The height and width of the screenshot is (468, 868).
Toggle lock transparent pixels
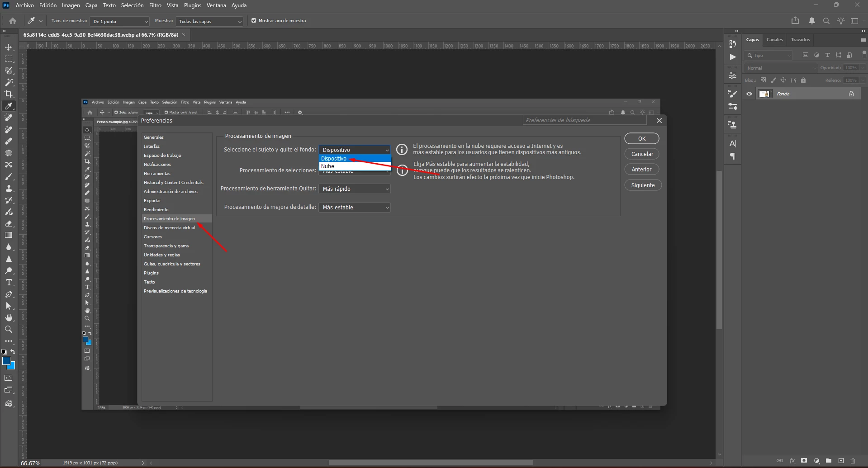click(x=763, y=80)
